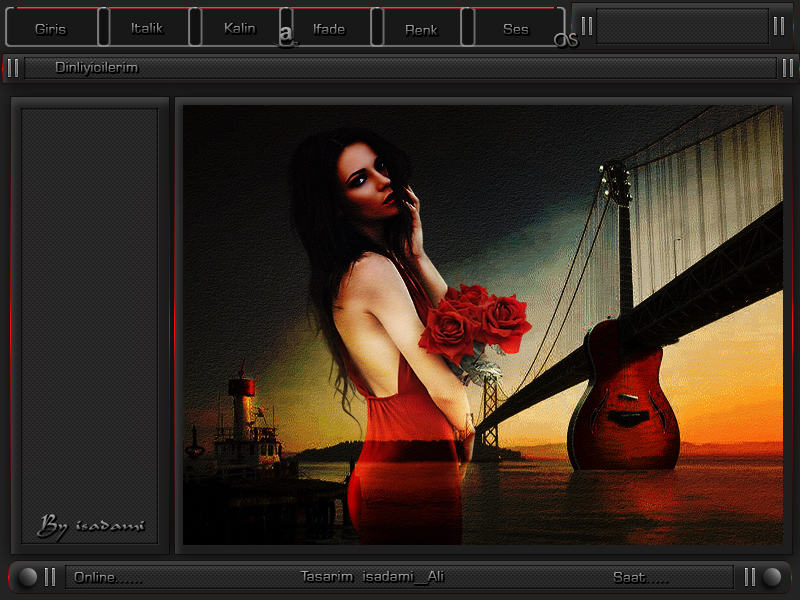This screenshot has width=800, height=600.
Task: Click the Giris button
Action: pos(51,28)
